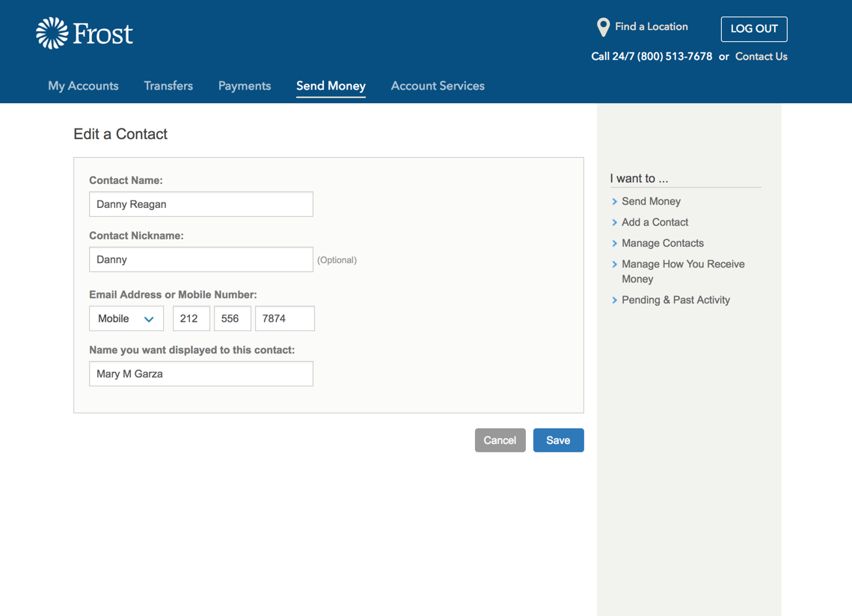Switch to the Transfers tab
The image size is (852, 616).
[x=168, y=85]
